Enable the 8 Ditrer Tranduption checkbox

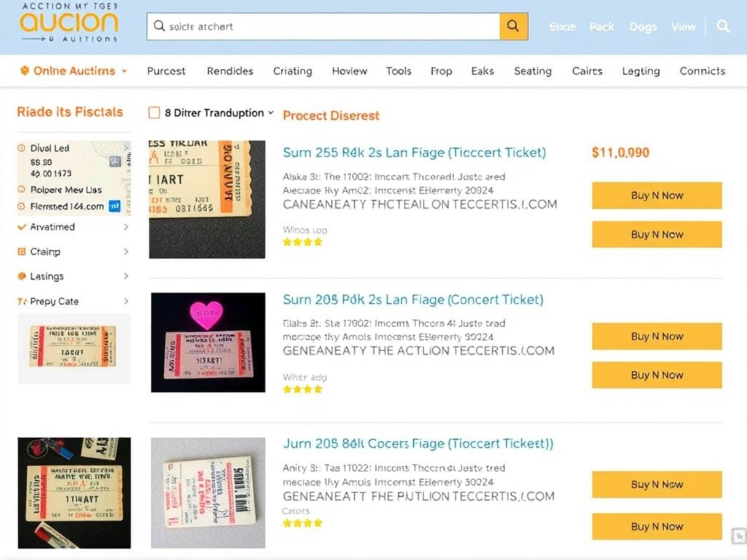coord(153,113)
